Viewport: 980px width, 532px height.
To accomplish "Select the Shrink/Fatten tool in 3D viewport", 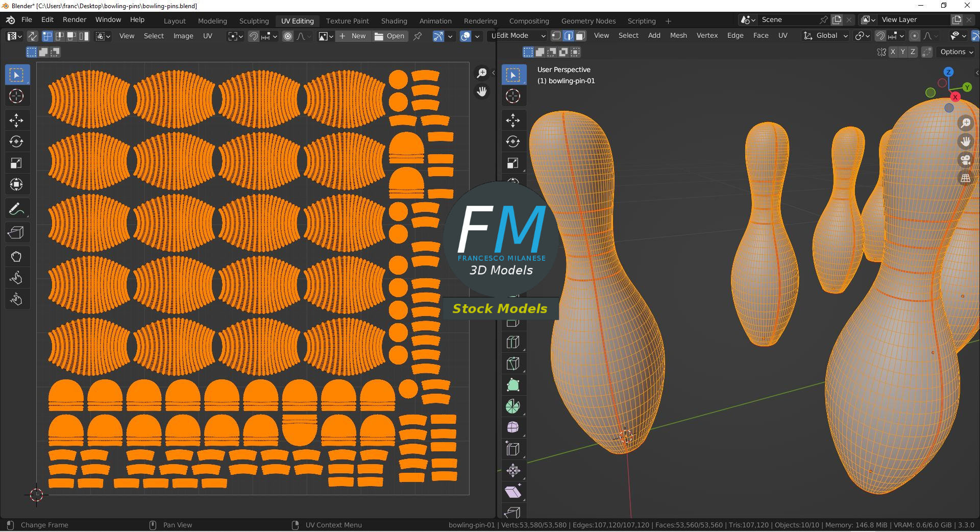I will click(513, 471).
